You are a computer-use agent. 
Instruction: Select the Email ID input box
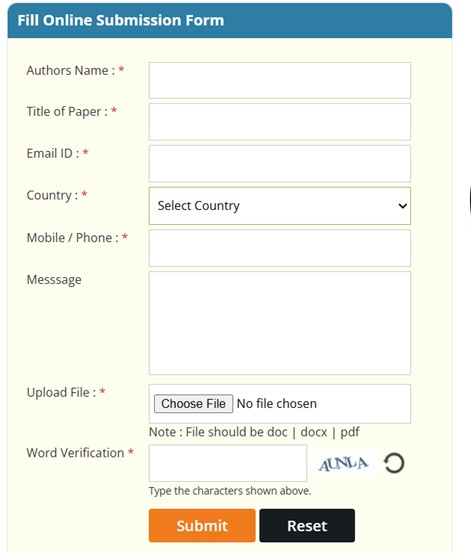280,164
